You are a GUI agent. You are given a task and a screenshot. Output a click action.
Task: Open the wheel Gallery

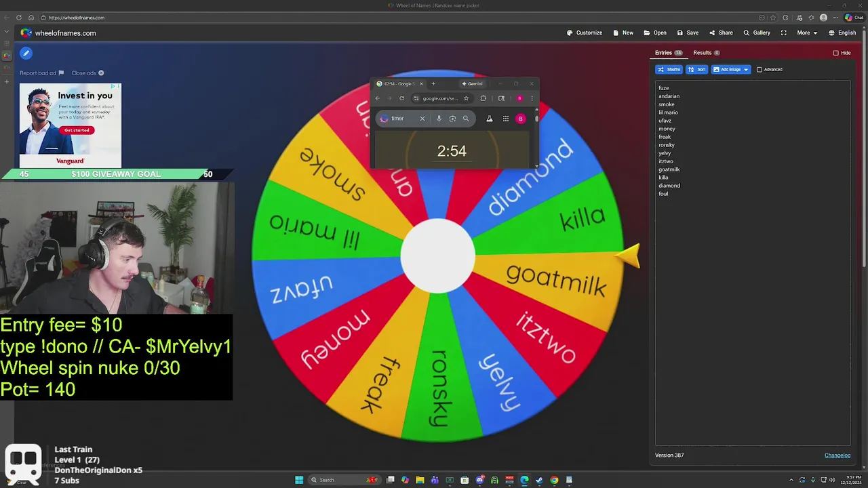tap(757, 33)
